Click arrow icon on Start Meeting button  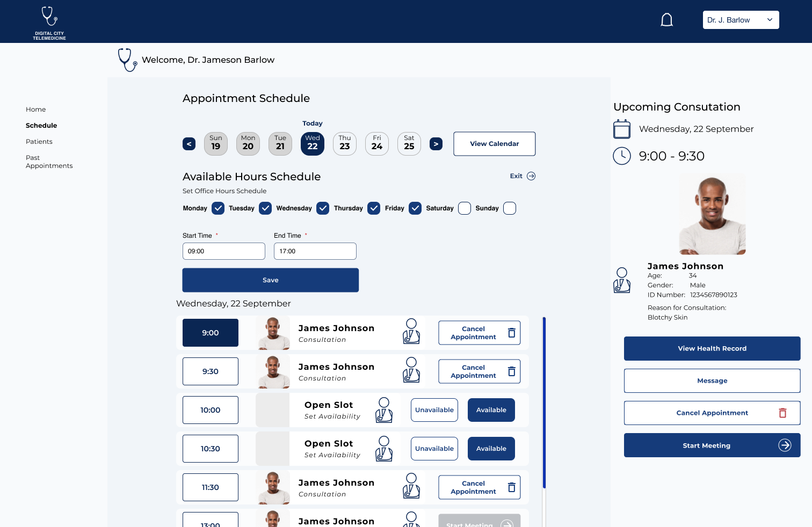pyautogui.click(x=785, y=445)
